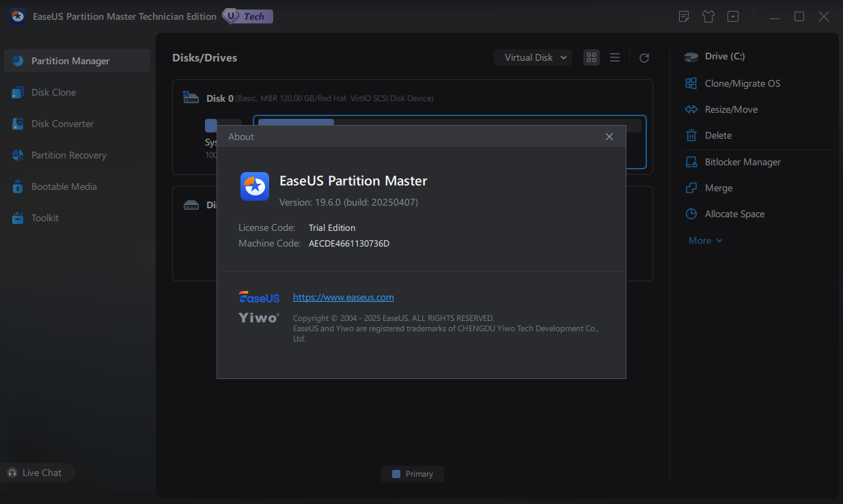Click Delete in drive actions

pyautogui.click(x=718, y=135)
